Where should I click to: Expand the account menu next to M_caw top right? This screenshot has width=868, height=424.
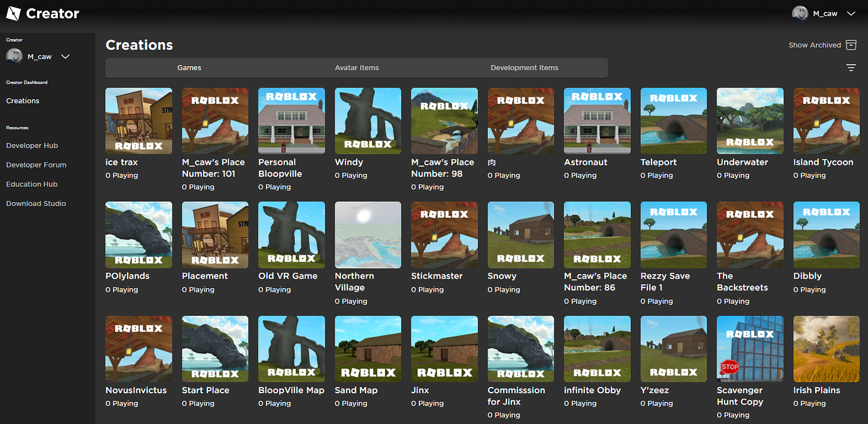click(850, 13)
